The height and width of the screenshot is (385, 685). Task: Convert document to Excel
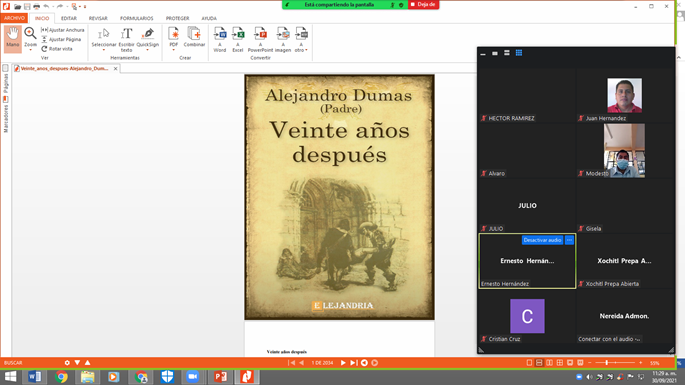[238, 39]
